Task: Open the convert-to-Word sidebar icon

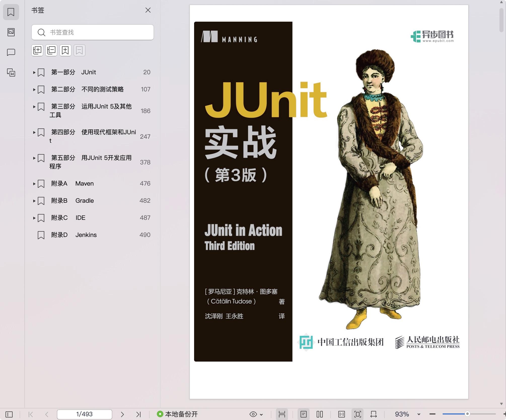Action: (x=11, y=73)
